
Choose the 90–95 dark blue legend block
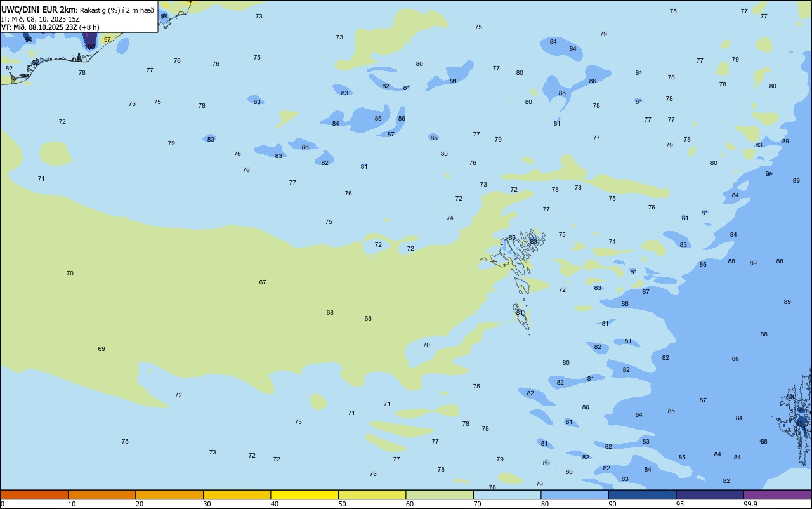[642, 494]
